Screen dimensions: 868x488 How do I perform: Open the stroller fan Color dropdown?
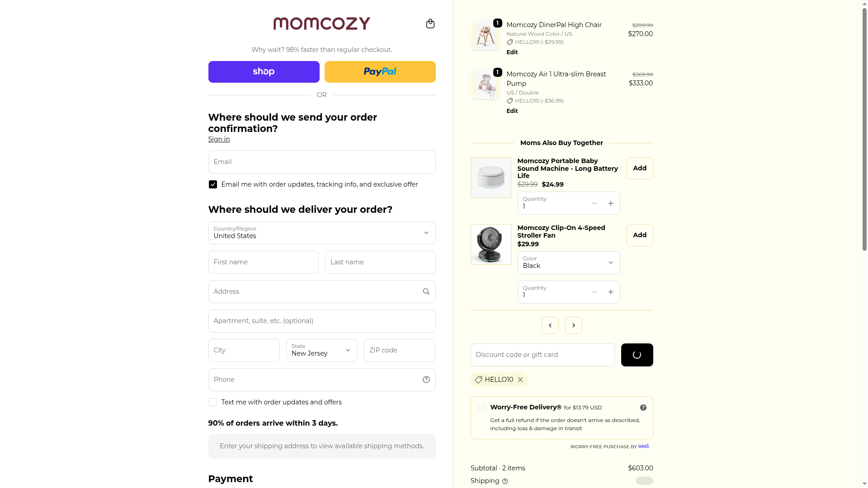click(568, 263)
